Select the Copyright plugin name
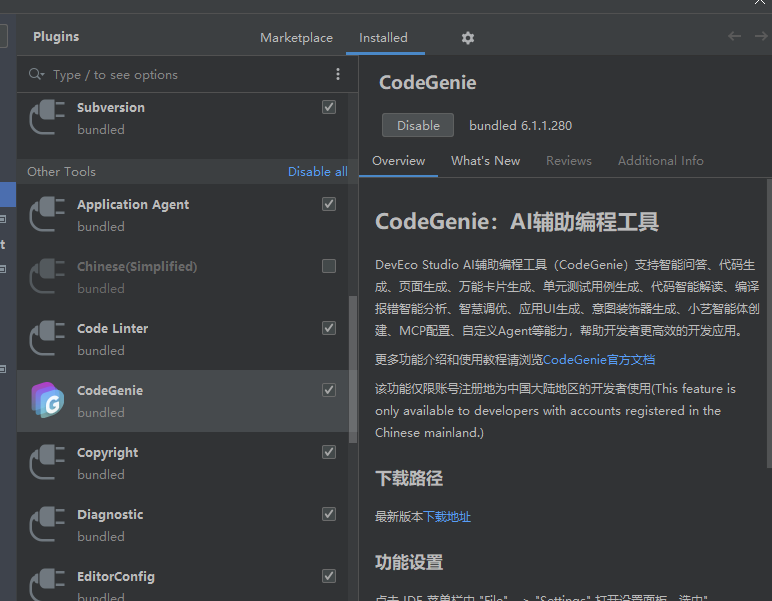The image size is (772, 601). click(x=107, y=453)
